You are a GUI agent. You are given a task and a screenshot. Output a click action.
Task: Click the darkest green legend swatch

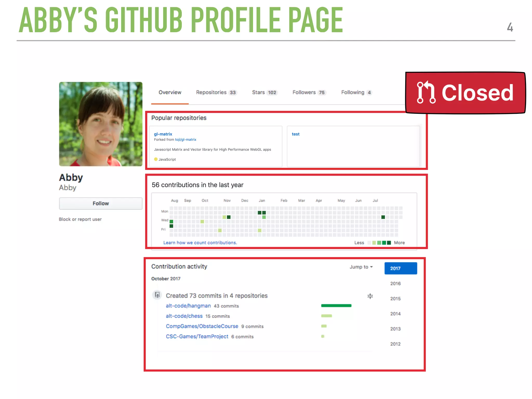tap(389, 243)
